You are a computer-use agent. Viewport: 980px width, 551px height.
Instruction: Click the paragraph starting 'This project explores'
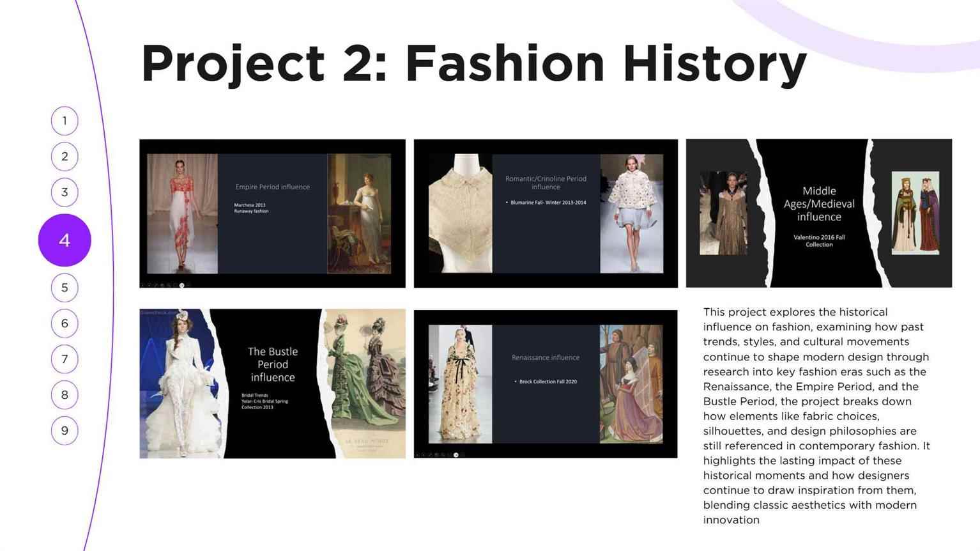point(816,416)
